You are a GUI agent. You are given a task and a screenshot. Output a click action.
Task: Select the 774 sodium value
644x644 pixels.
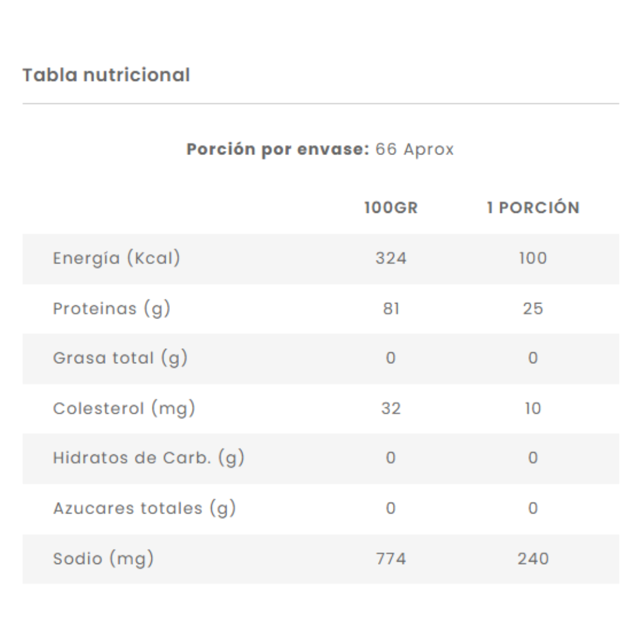click(391, 559)
